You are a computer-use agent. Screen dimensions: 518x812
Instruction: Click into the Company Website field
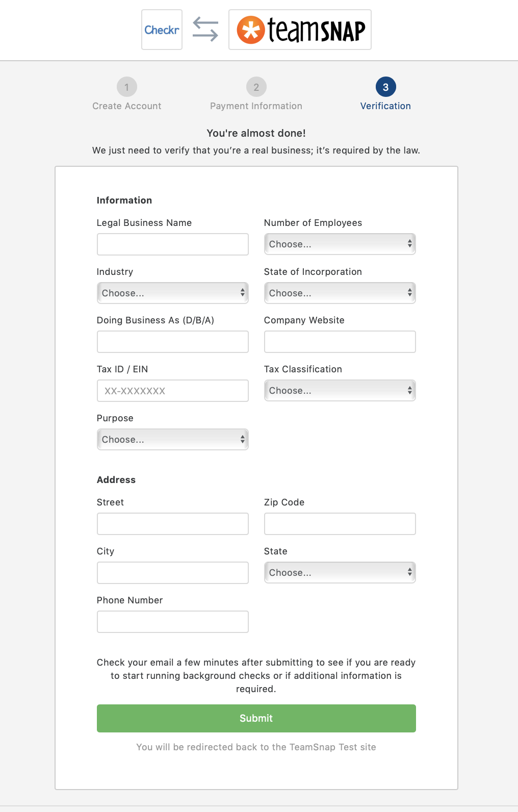(340, 342)
